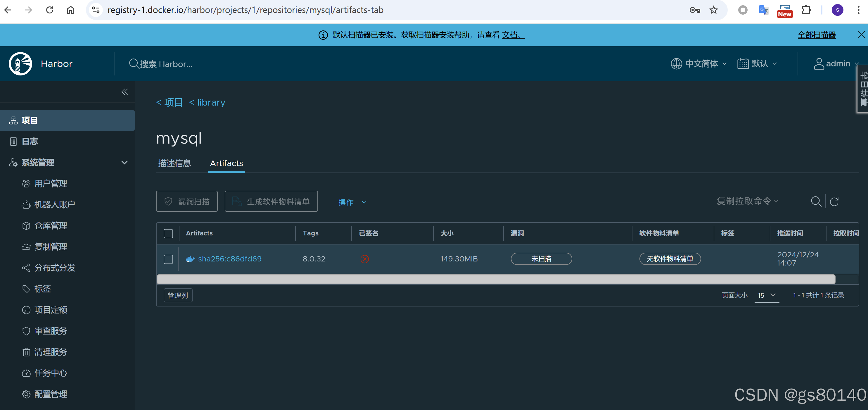
Task: Click the extension icon labeled New
Action: pyautogui.click(x=785, y=11)
